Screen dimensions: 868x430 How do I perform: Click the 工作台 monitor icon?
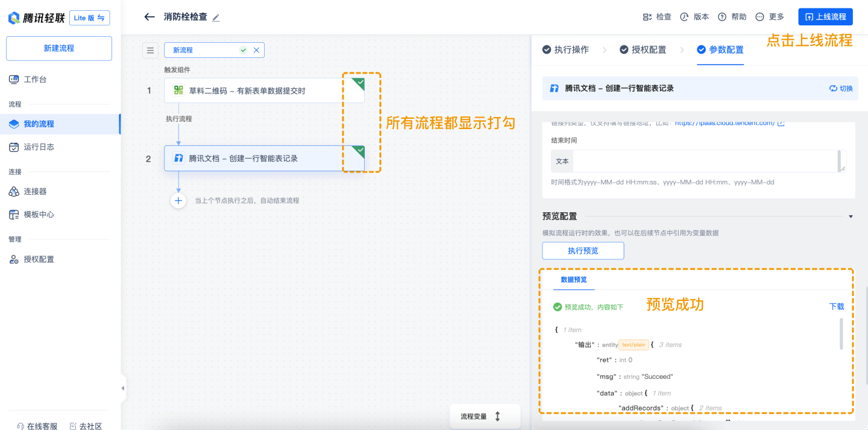pyautogui.click(x=14, y=80)
